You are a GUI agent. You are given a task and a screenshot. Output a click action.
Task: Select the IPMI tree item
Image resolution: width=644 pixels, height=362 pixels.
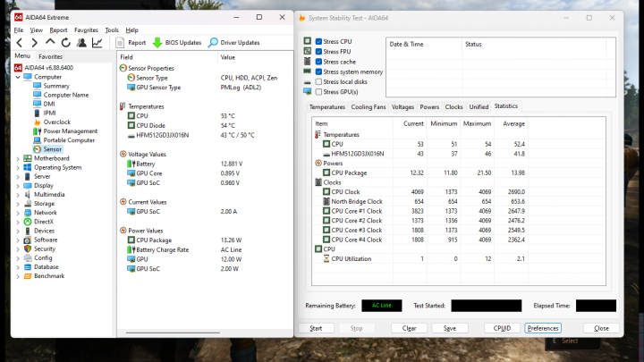pos(50,113)
